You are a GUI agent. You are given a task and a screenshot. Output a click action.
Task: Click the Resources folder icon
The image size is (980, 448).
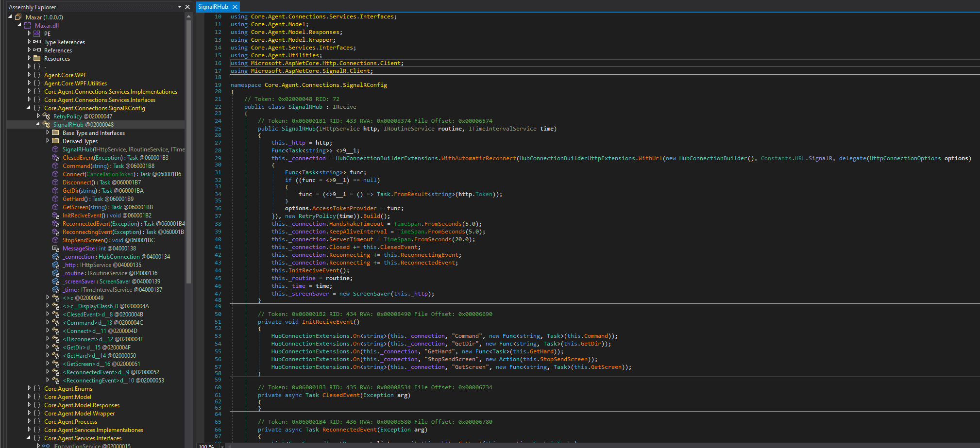coord(37,58)
